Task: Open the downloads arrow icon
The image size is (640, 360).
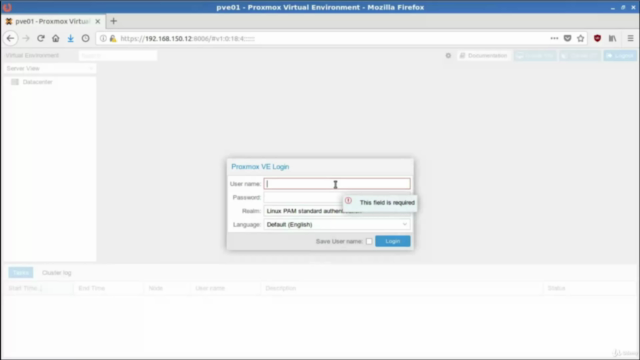Action: (x=71, y=38)
